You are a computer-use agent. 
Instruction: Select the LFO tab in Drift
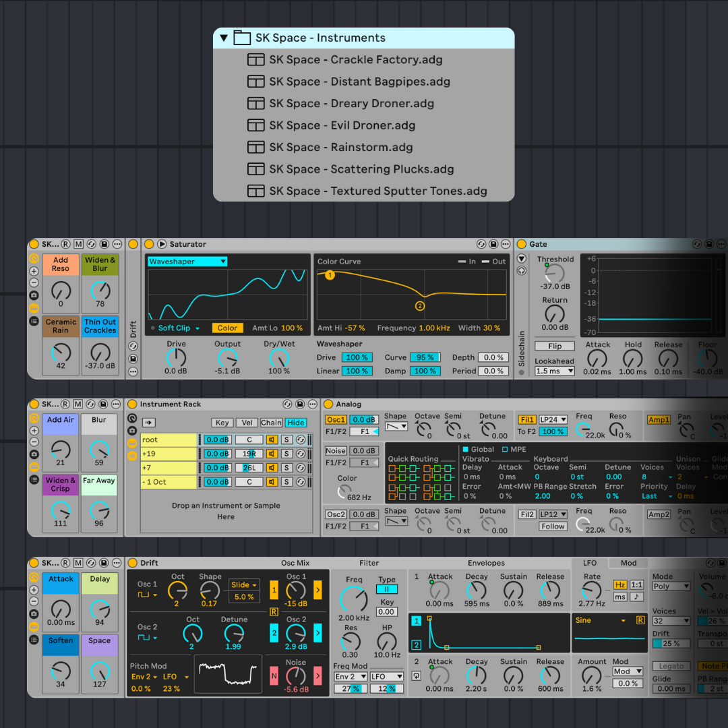(x=589, y=563)
